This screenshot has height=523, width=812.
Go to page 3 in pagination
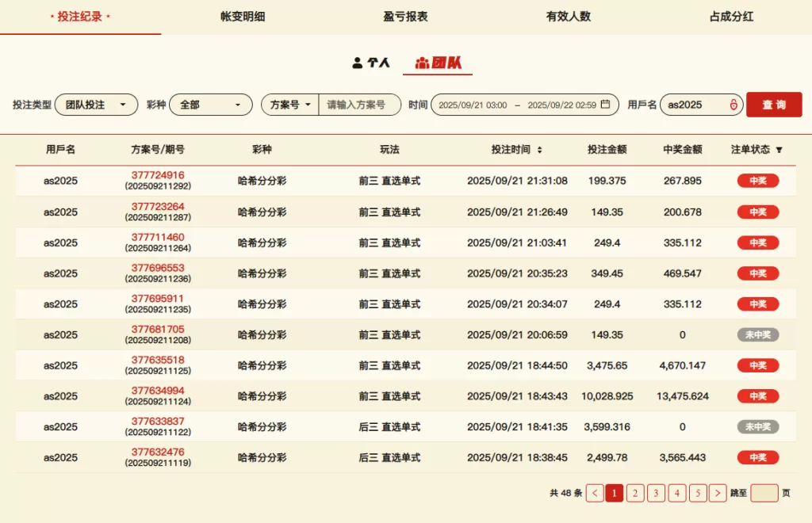(x=656, y=493)
